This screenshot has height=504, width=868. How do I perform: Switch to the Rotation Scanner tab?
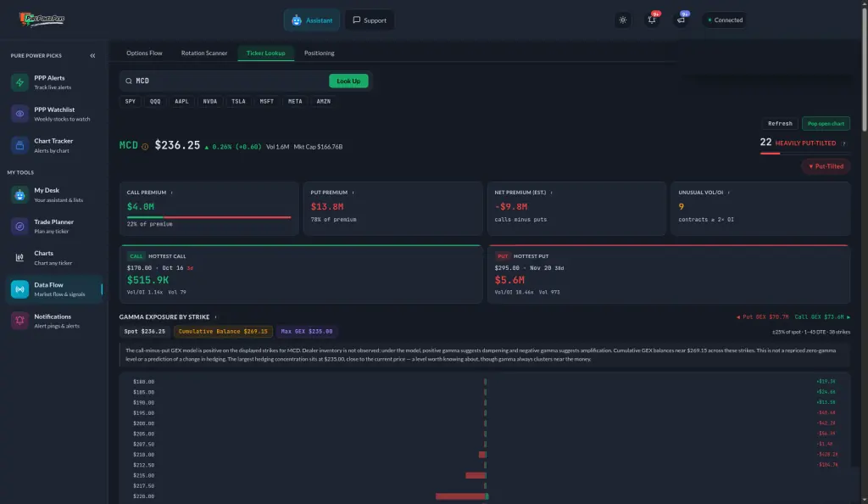(204, 53)
